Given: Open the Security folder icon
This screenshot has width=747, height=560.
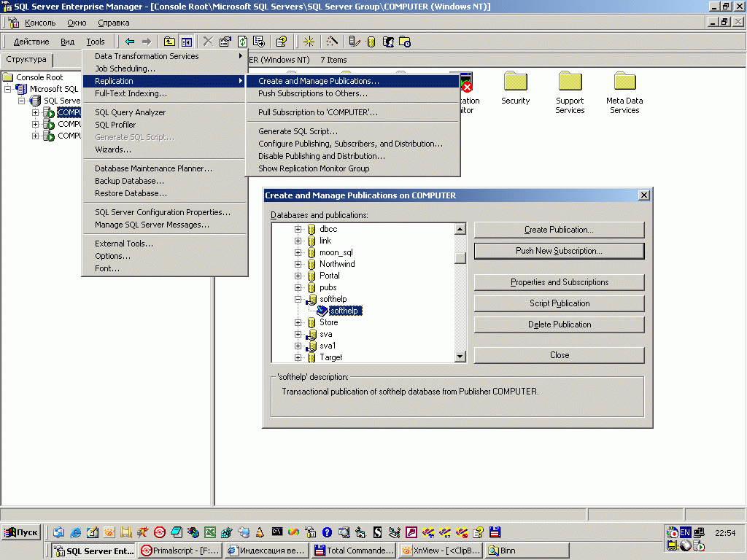Looking at the screenshot, I should point(516,82).
